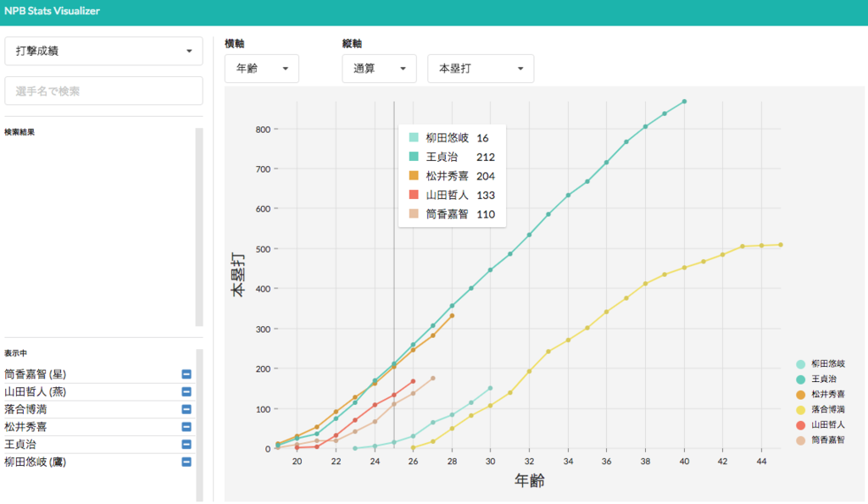Open the 通算 vertical axis dropdown
Viewport: 868px width, 504px height.
point(379,69)
